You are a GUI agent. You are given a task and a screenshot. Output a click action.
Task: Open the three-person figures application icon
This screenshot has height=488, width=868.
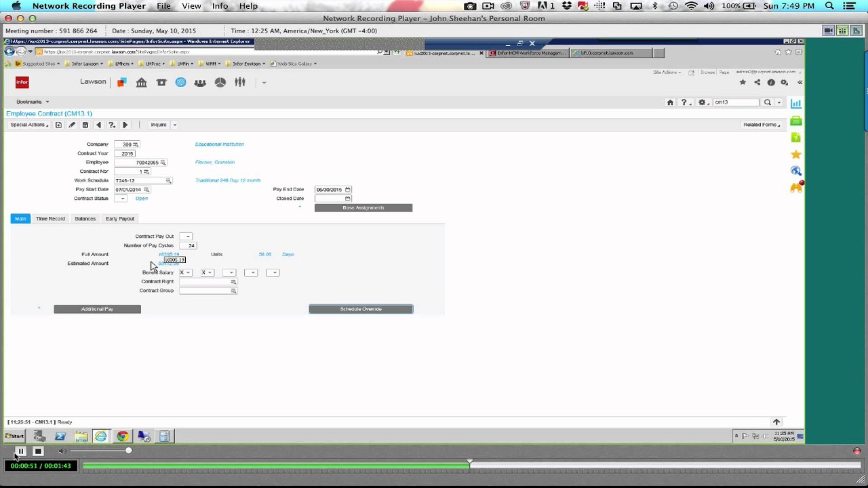[x=240, y=82]
